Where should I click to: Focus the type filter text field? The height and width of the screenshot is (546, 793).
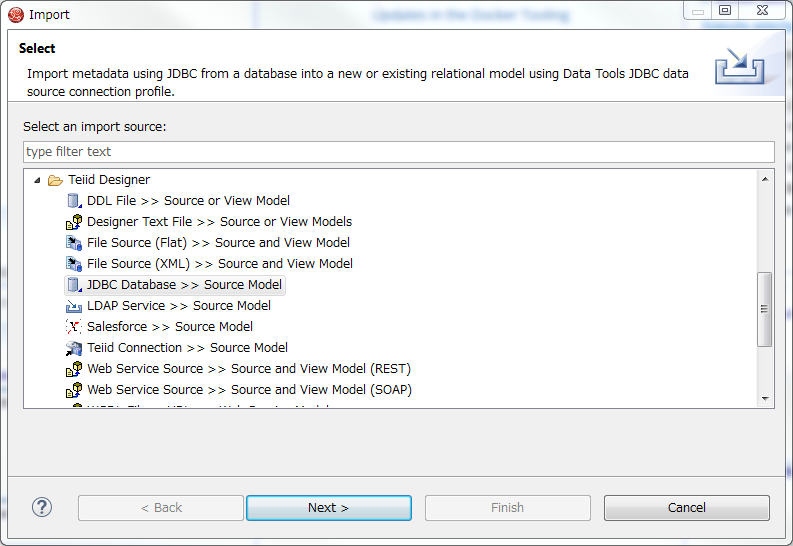click(399, 152)
